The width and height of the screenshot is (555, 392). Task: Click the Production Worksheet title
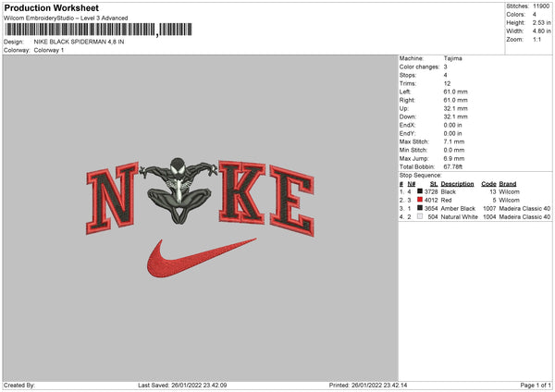[x=51, y=7]
